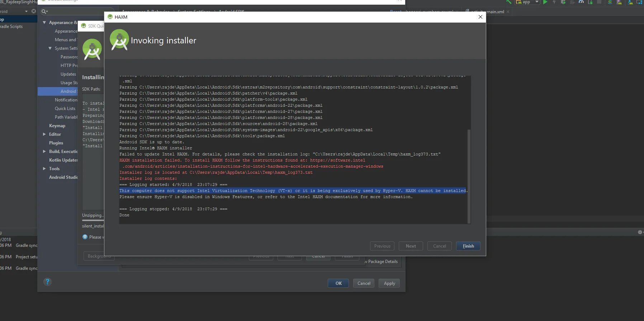The width and height of the screenshot is (644, 321).
Task: Expand the Build, Execution settings section
Action: [x=44, y=152]
